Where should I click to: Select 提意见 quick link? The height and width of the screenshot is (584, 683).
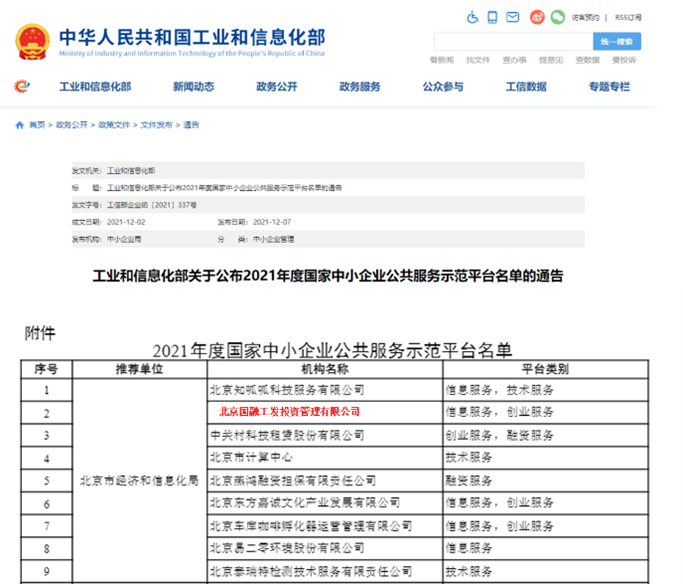(x=551, y=60)
